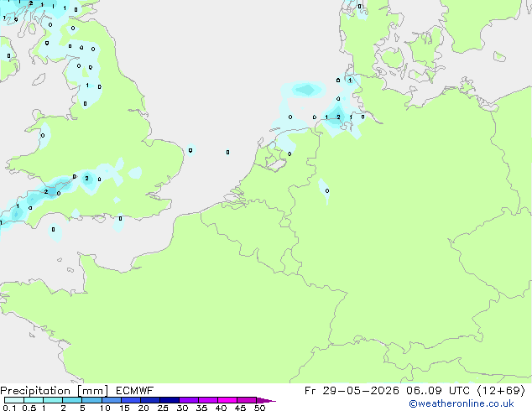Click the 40 to 45 mm magenta swatch
This screenshot has height=411, width=532.
click(227, 400)
